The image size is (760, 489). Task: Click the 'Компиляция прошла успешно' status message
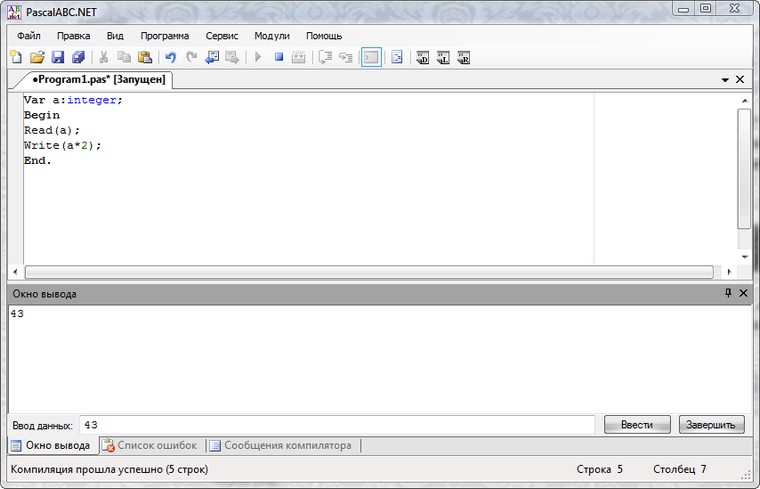point(110,469)
